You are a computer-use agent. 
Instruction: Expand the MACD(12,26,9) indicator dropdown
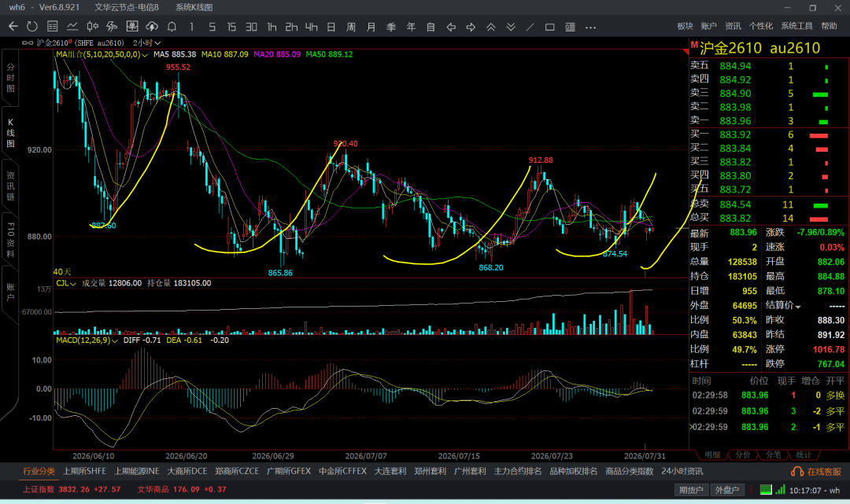pyautogui.click(x=87, y=340)
